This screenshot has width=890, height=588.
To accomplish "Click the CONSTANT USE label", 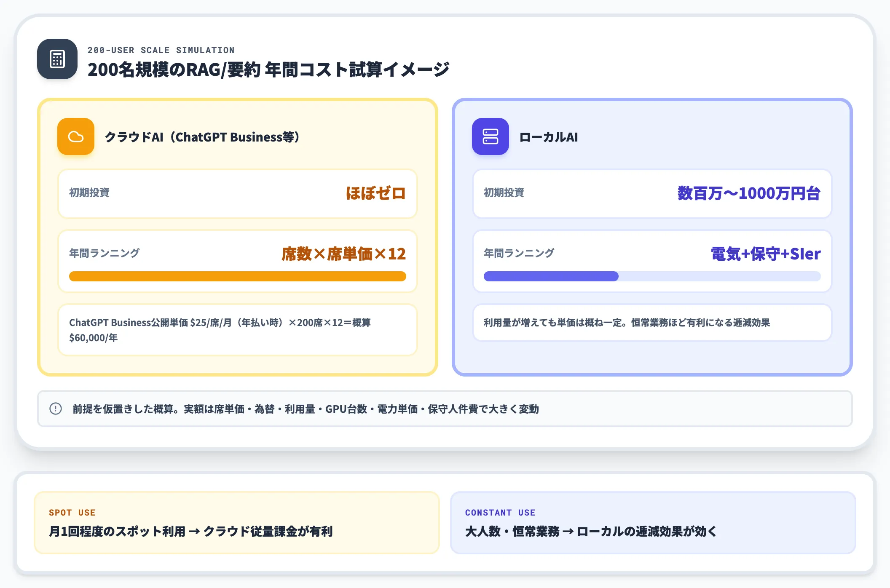I will point(500,513).
